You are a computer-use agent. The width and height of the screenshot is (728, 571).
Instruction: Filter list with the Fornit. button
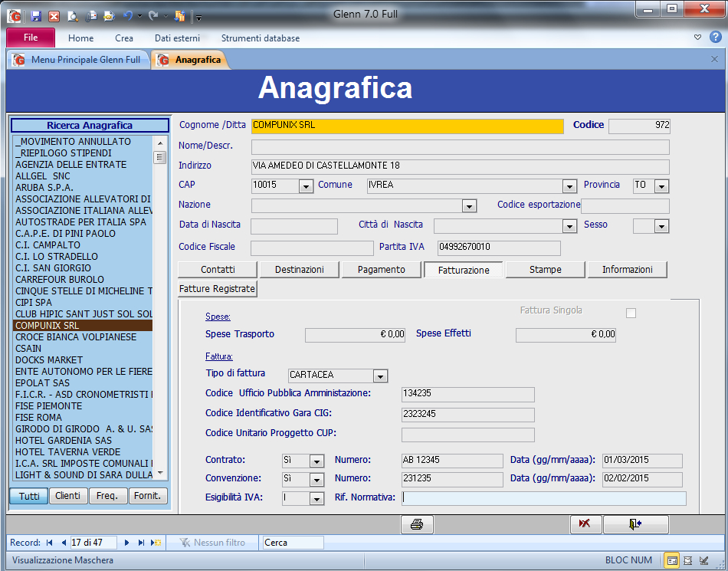click(147, 496)
